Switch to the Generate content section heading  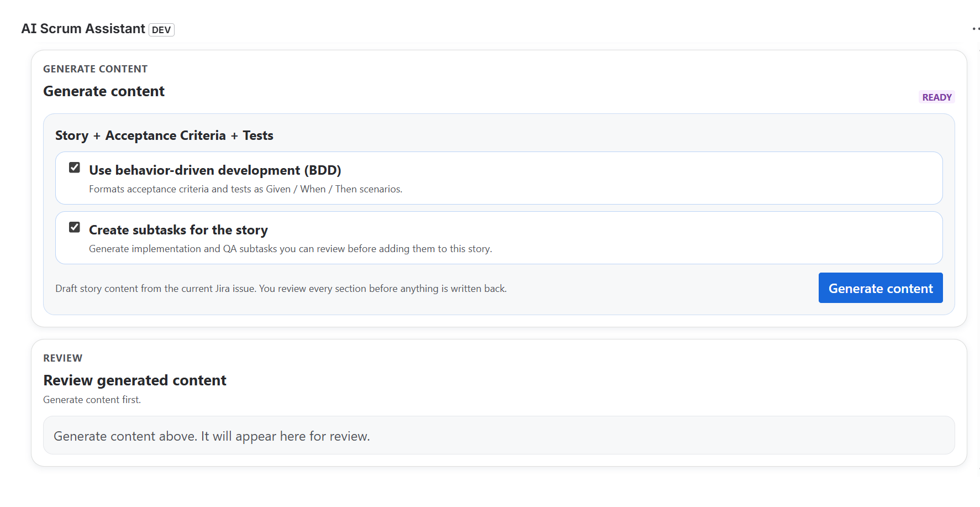tap(103, 91)
